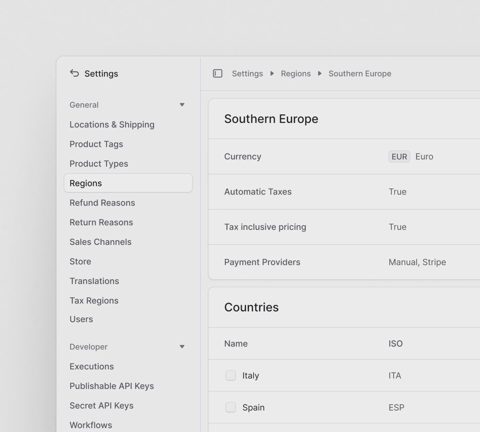Click the Southern Europe breadcrumb
The height and width of the screenshot is (432, 480).
point(360,74)
